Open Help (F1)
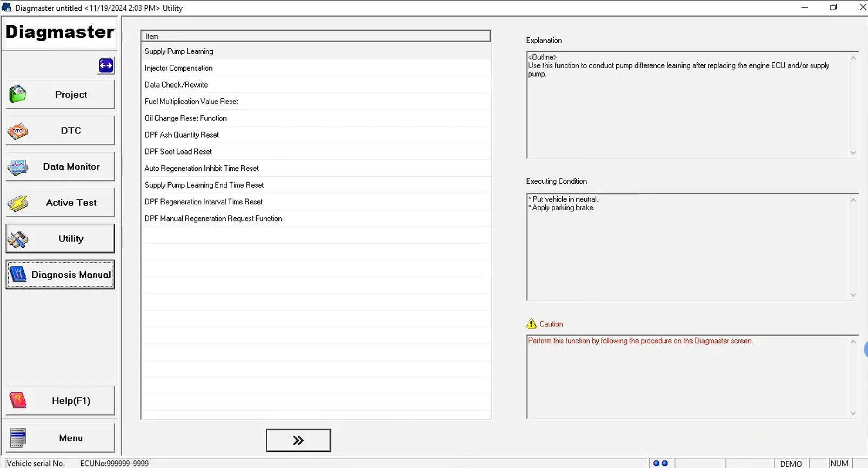Screen dimensions: 868x468 [60, 400]
